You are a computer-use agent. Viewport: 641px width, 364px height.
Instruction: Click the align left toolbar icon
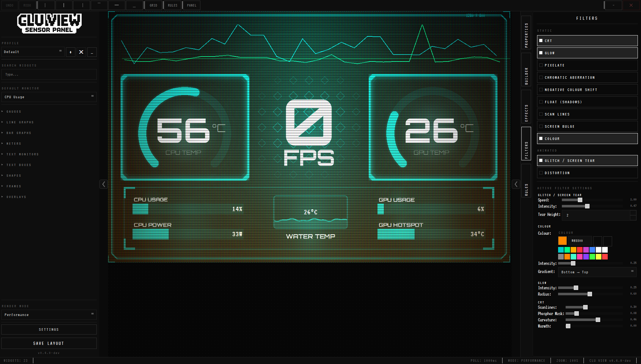46,5
